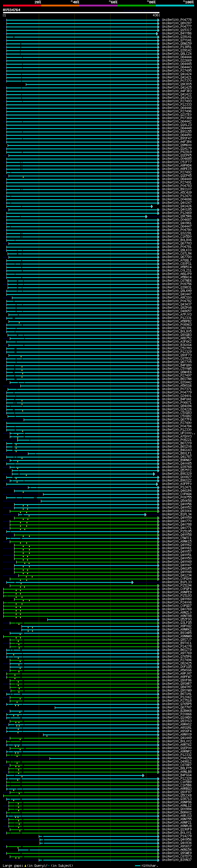Select the AV534764 query label

click(11, 10)
